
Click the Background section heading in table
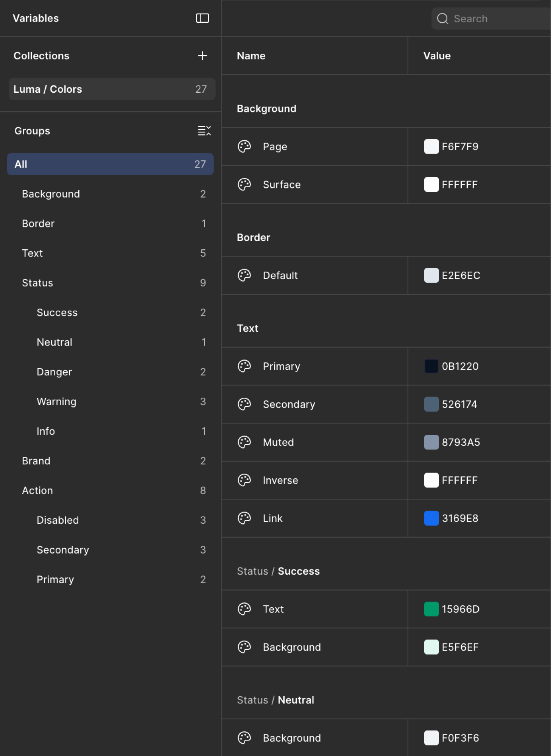coord(267,109)
